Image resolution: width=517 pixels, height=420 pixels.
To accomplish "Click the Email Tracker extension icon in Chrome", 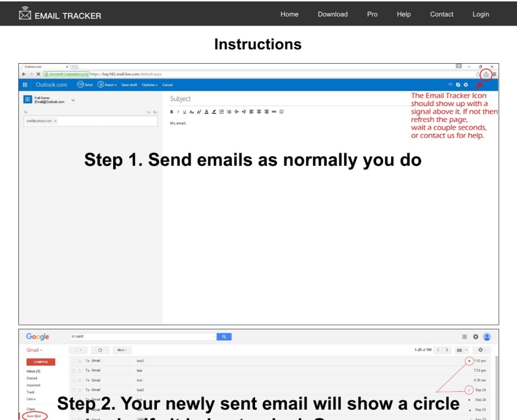I will click(x=485, y=75).
